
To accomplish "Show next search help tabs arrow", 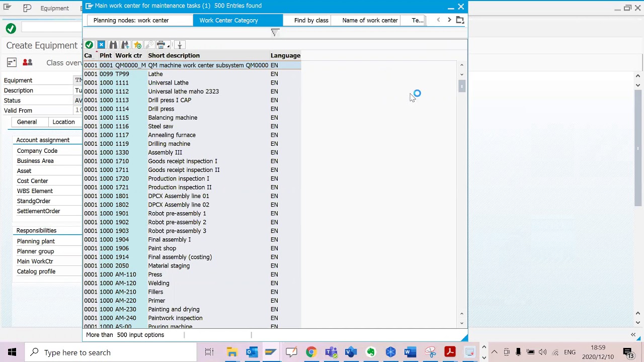I will (x=449, y=20).
